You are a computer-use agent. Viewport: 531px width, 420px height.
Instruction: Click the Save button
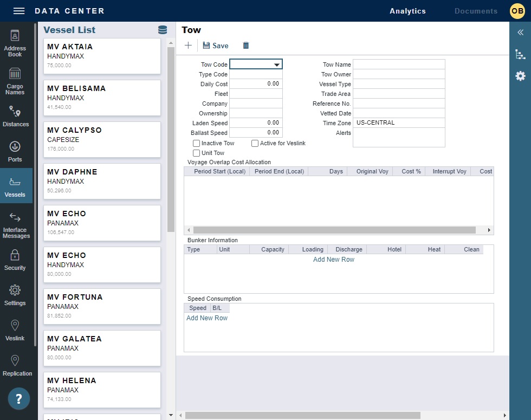pyautogui.click(x=216, y=46)
